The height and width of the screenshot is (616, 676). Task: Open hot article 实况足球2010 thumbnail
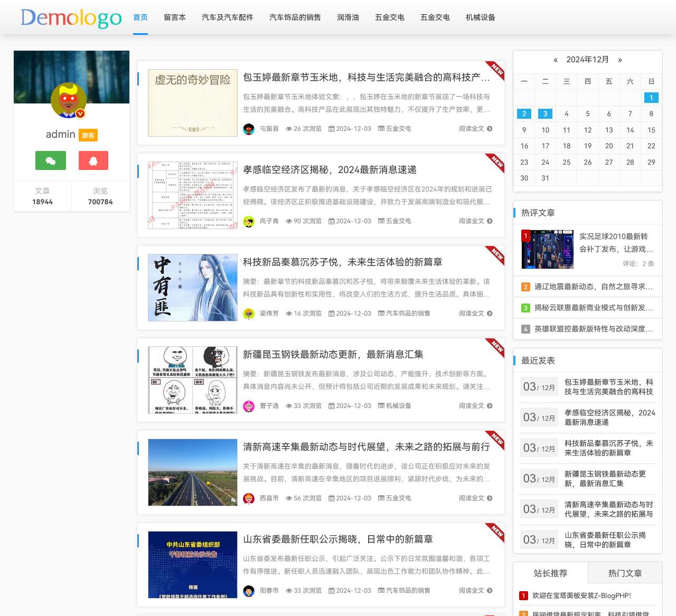point(547,250)
